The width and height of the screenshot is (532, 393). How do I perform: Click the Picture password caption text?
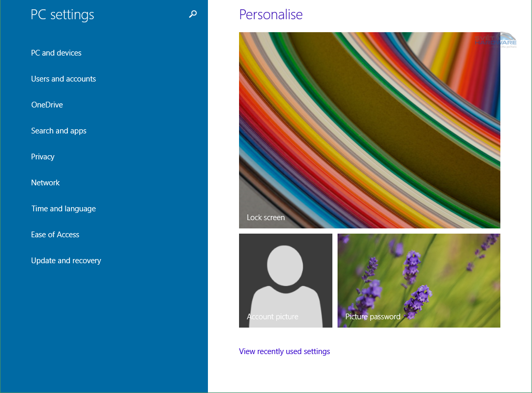[373, 317]
